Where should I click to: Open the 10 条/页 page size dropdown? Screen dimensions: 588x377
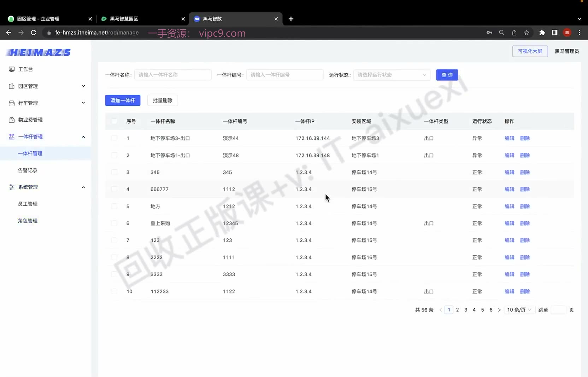tap(519, 310)
